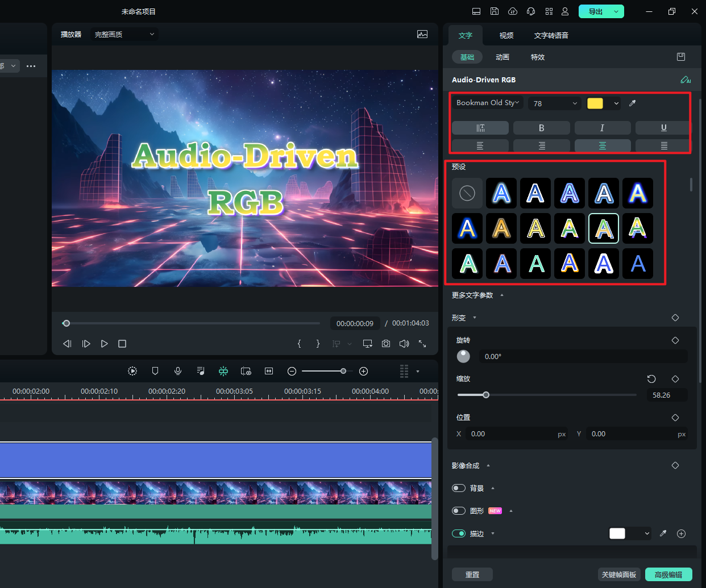Click the Bold formatting button

point(541,128)
